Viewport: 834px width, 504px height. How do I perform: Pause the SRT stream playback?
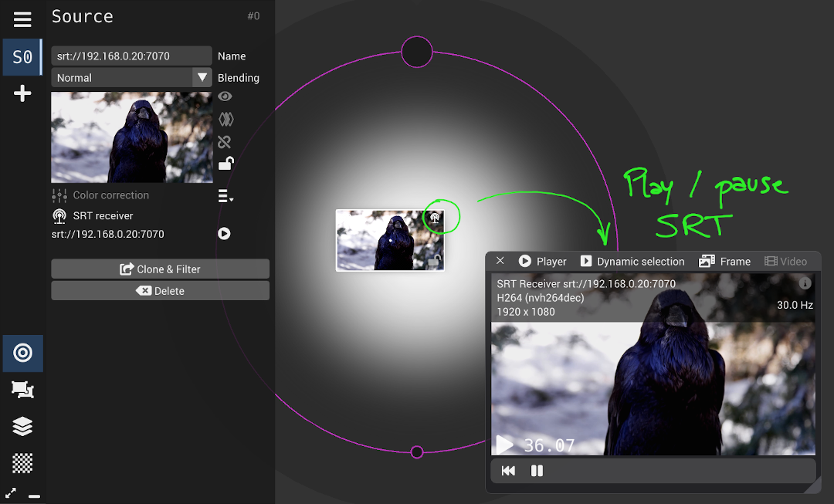pyautogui.click(x=537, y=471)
